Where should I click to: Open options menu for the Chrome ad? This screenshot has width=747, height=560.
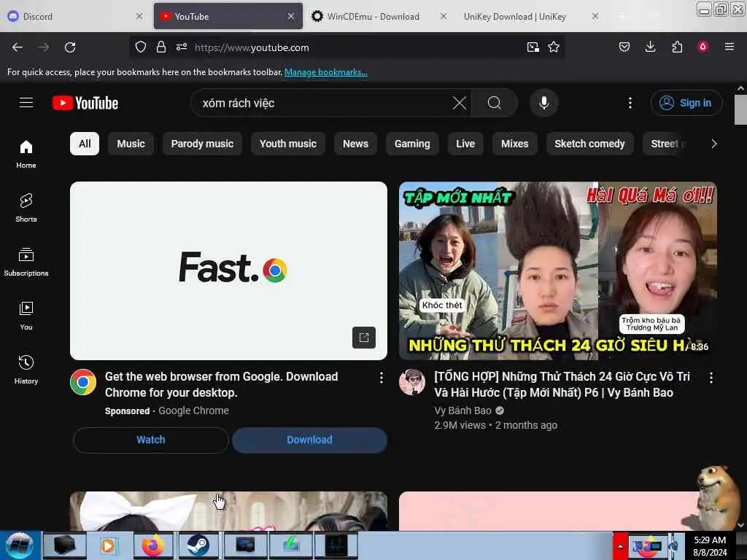tap(381, 378)
